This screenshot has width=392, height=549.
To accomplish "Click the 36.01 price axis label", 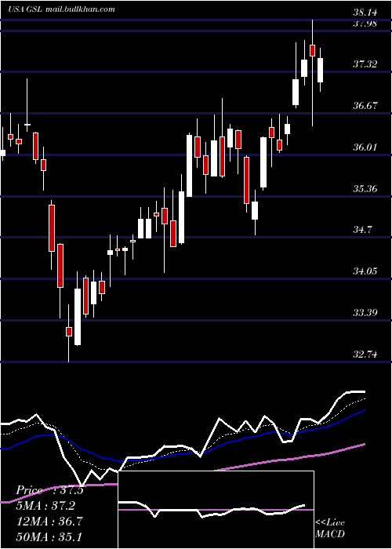I will point(365,147).
